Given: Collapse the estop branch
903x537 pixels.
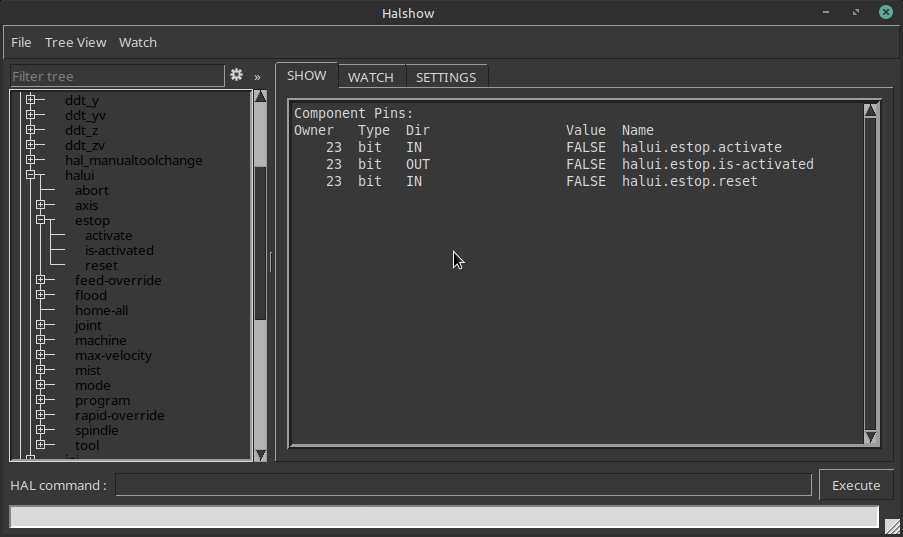Looking at the screenshot, I should [40, 220].
